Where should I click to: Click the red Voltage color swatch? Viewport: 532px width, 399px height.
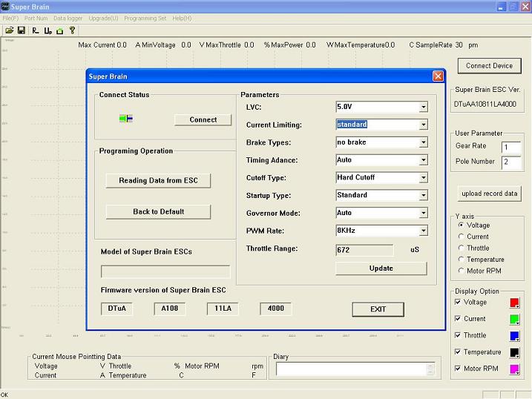(x=514, y=303)
